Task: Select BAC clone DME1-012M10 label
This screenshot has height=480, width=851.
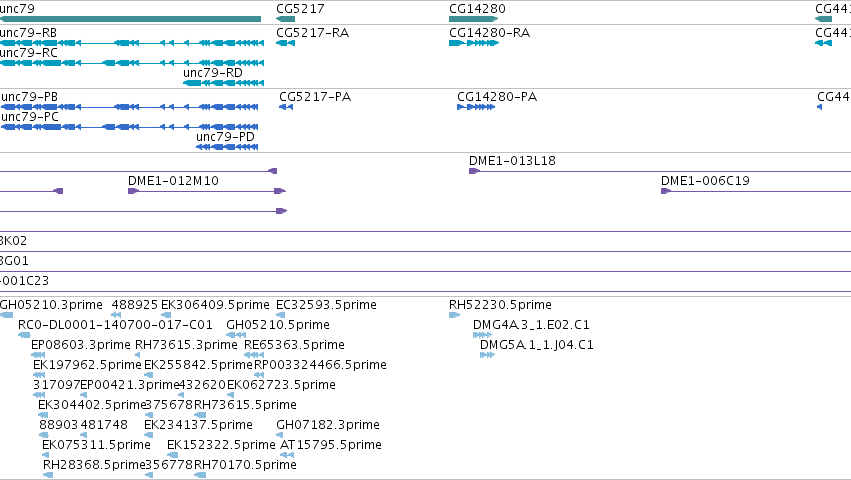Action: point(173,181)
